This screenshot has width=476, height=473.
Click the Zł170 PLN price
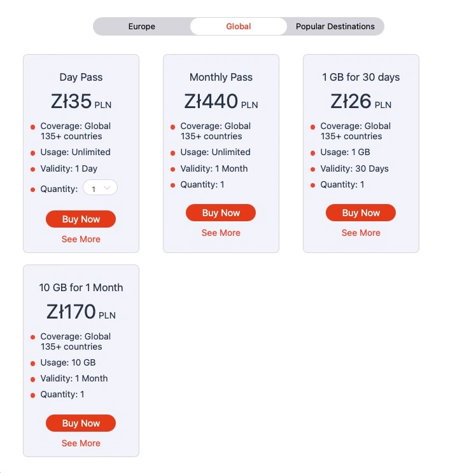pyautogui.click(x=81, y=312)
